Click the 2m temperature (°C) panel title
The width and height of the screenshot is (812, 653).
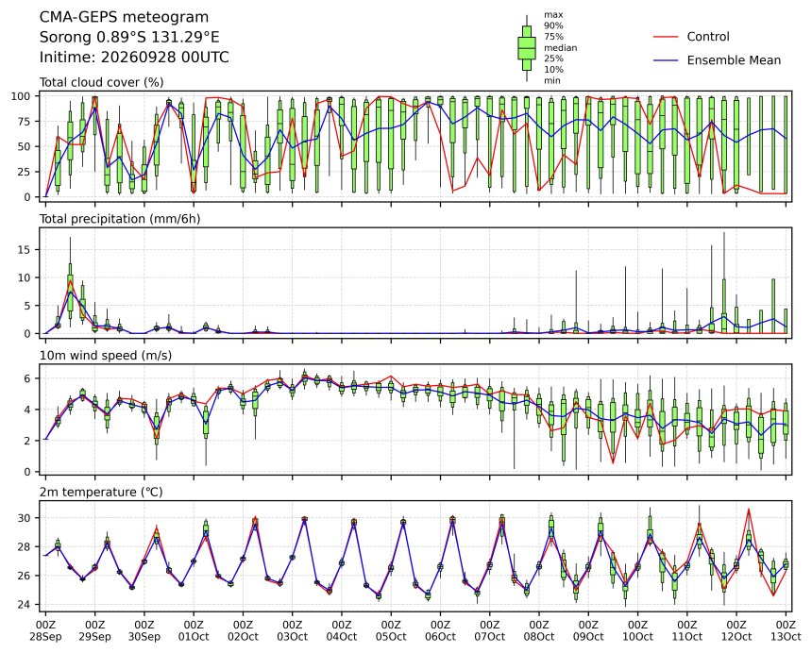101,492
